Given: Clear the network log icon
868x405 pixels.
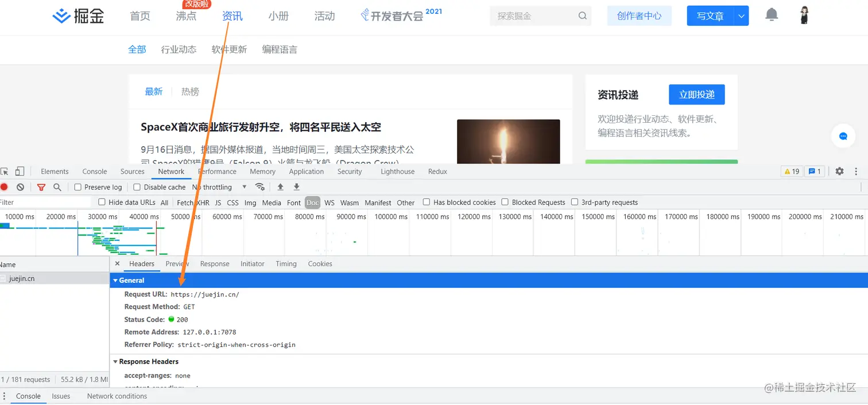Looking at the screenshot, I should pos(20,187).
